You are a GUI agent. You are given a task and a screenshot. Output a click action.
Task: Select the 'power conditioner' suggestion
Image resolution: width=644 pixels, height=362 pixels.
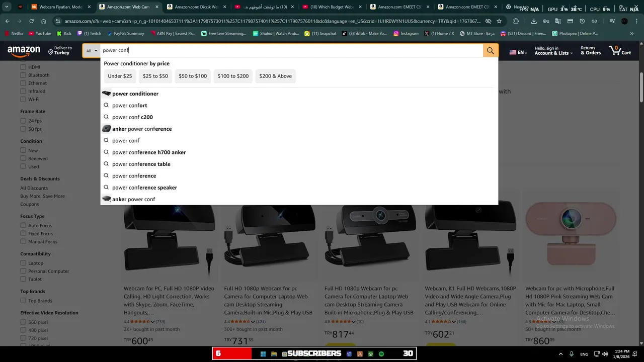tap(299, 94)
